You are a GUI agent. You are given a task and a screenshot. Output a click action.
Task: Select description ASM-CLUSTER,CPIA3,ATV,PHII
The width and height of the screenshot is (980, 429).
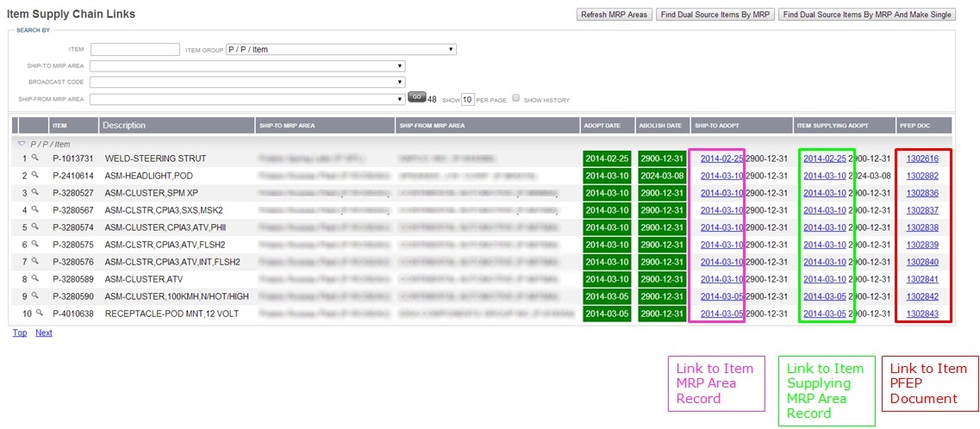(x=164, y=227)
